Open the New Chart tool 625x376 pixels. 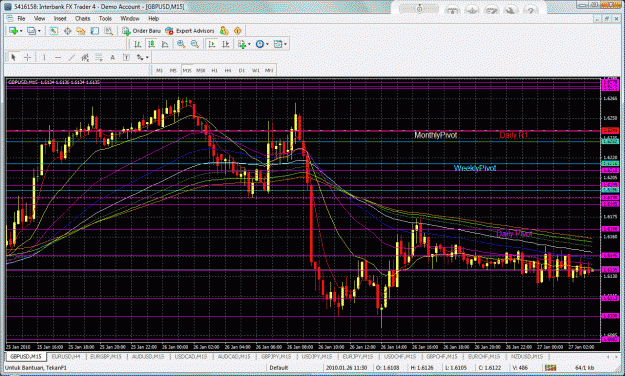coord(13,31)
